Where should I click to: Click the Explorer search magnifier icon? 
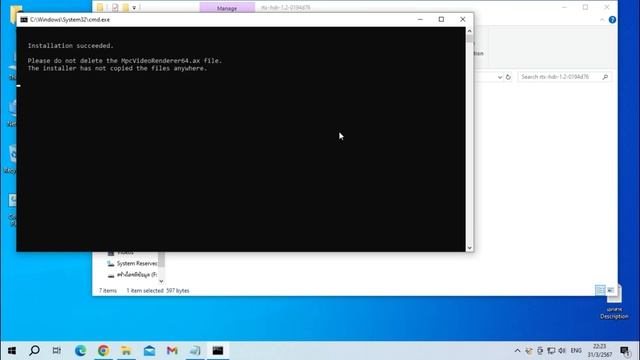(605, 77)
